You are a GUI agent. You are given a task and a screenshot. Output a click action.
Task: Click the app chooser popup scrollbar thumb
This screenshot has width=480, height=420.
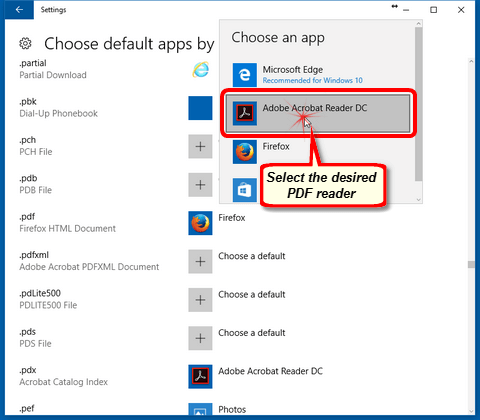coord(419,105)
